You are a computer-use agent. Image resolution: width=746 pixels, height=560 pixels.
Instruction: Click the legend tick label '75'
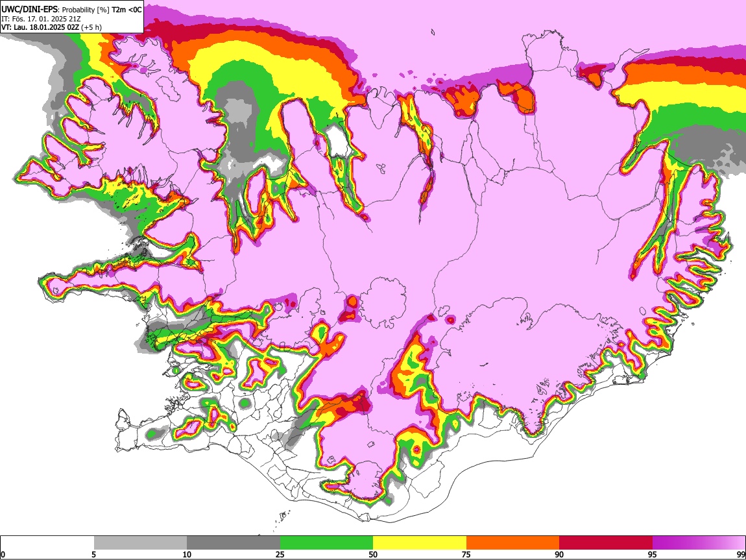[466, 555]
